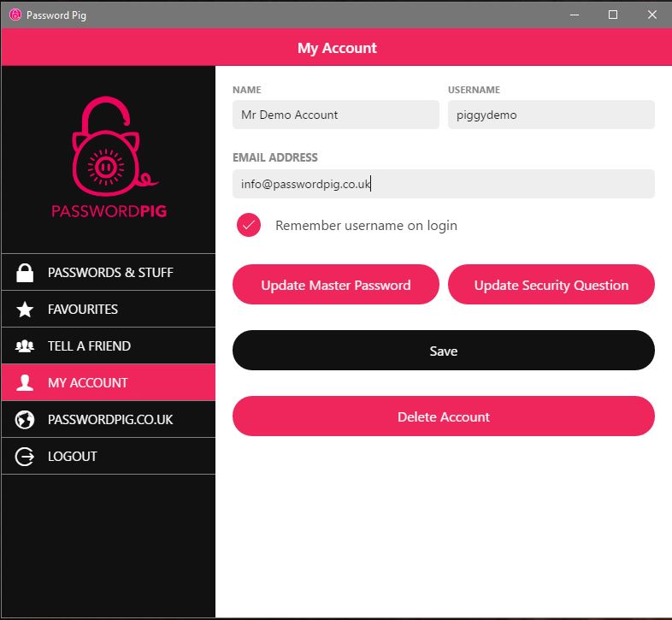Click the PASSWORDPIG wordmark under the logo
The height and width of the screenshot is (620, 672).
[x=109, y=211]
